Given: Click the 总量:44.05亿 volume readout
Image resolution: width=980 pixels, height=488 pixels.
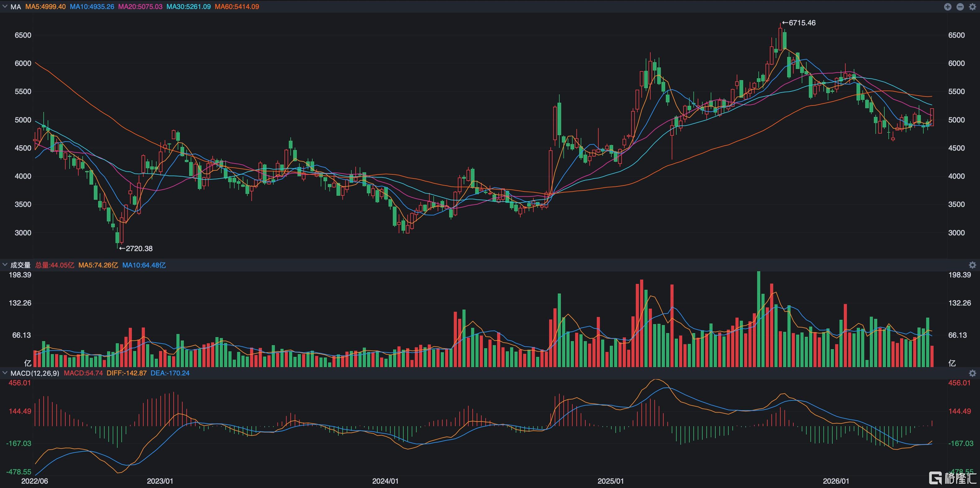Looking at the screenshot, I should [x=54, y=265].
